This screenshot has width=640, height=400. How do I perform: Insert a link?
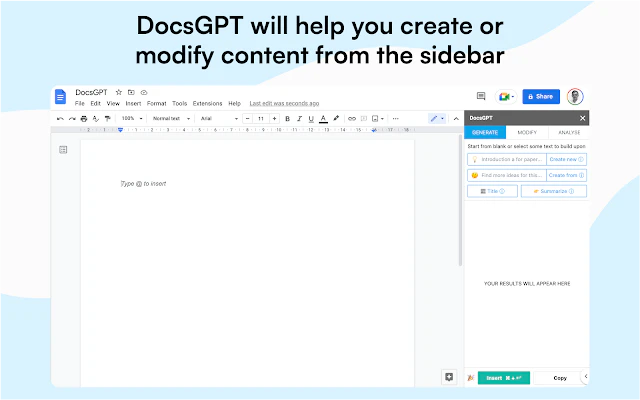(x=352, y=119)
